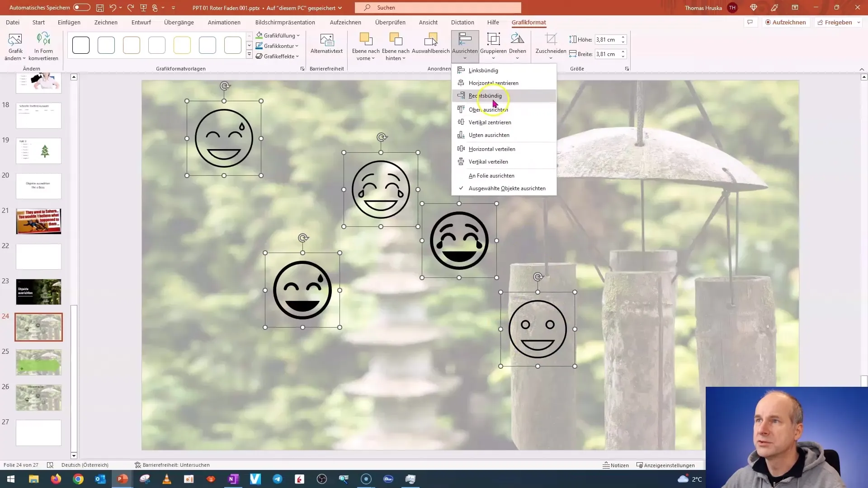Image resolution: width=868 pixels, height=488 pixels.
Task: Click Ebene nach hinten icon
Action: 396,40
